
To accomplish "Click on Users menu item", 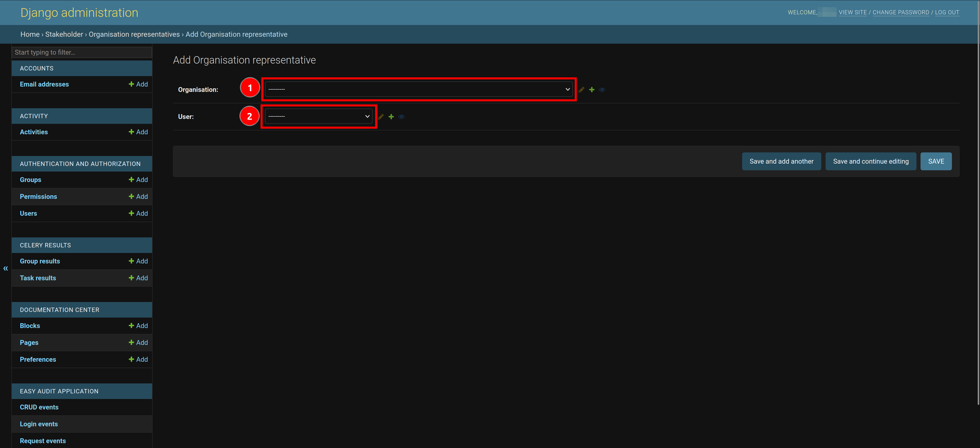I will (x=28, y=213).
